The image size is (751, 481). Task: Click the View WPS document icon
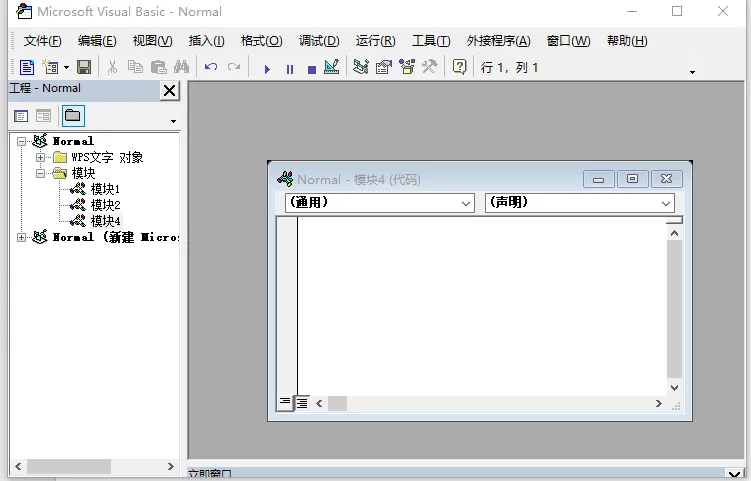coord(27,67)
